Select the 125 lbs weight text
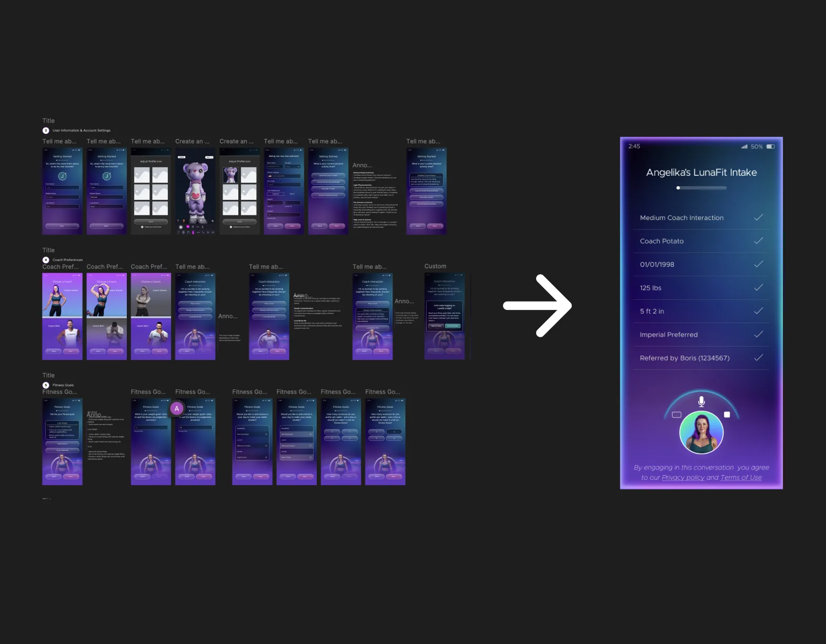Viewport: 826px width, 644px height. pyautogui.click(x=650, y=288)
